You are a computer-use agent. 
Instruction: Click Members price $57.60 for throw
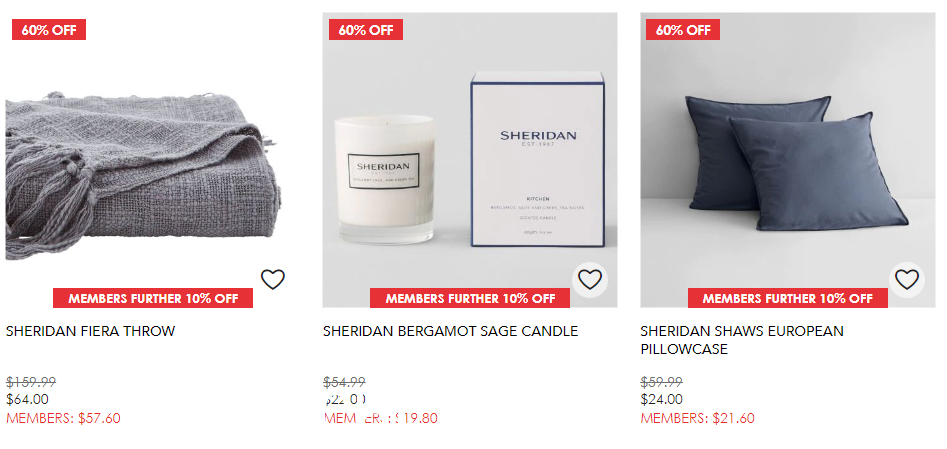pyautogui.click(x=63, y=418)
